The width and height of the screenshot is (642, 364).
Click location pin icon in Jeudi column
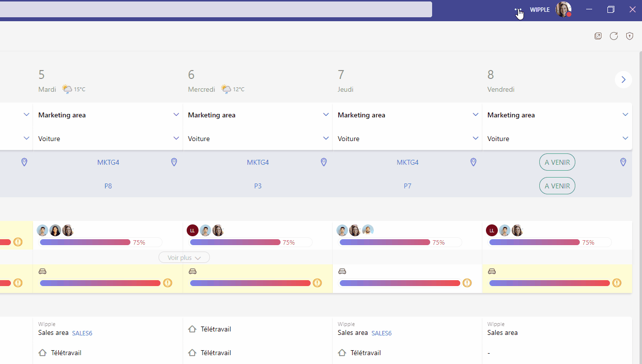point(474,162)
